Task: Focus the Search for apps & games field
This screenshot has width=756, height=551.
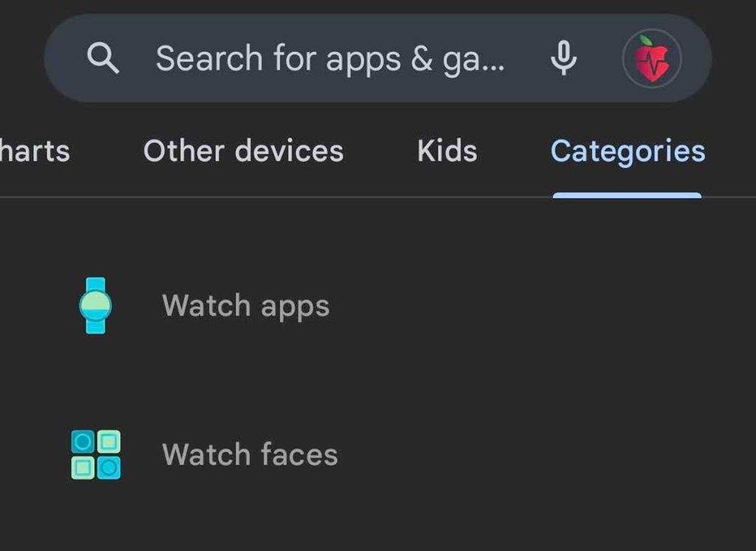Action: pyautogui.click(x=330, y=58)
